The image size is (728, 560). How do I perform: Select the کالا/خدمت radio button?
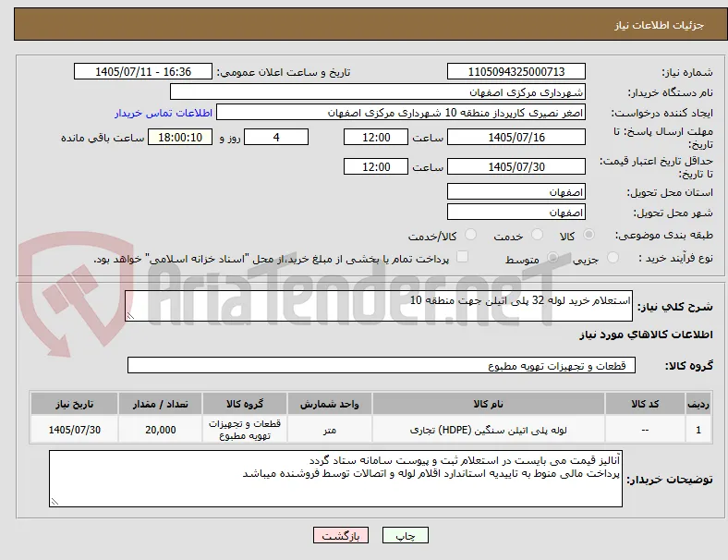pyautogui.click(x=471, y=235)
